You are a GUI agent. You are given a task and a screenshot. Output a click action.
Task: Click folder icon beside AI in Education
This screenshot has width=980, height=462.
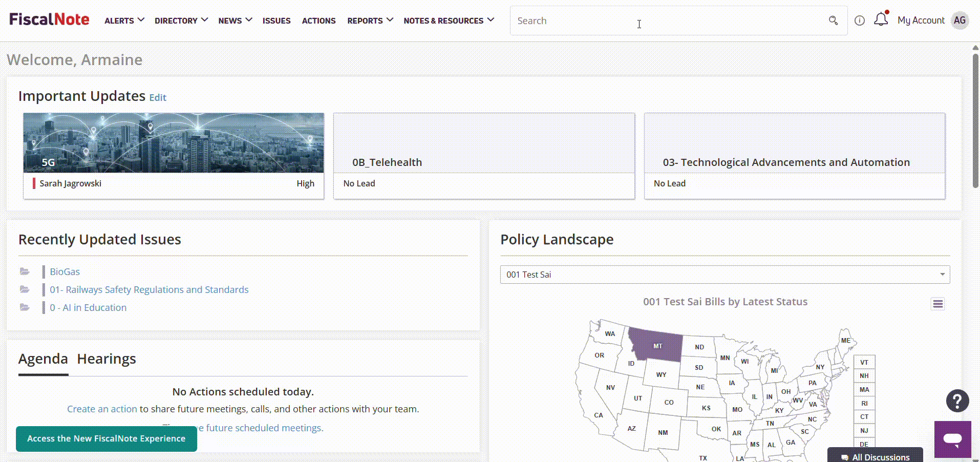25,307
